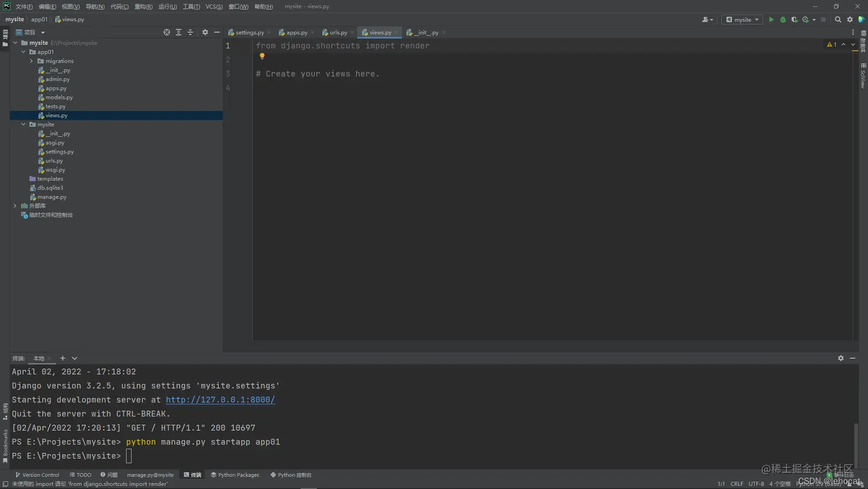Open the http://127.0.0.1:8000/ link
Screen dimensions: 868x489
[220, 400]
